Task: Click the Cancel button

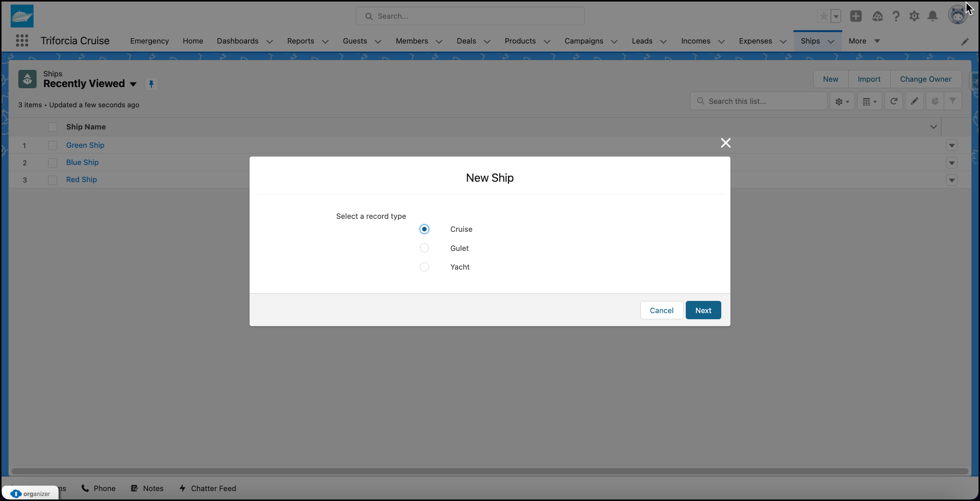Action: [661, 310]
